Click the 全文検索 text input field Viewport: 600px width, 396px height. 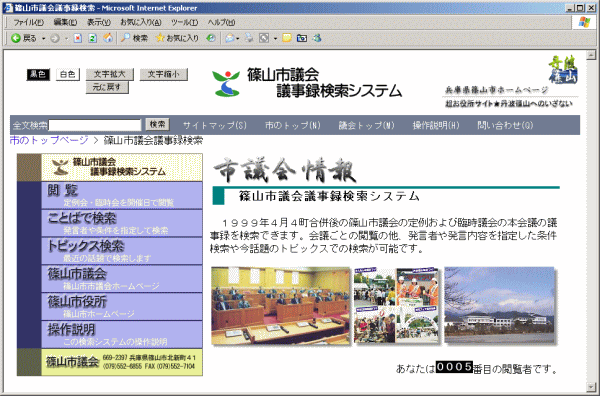point(95,125)
